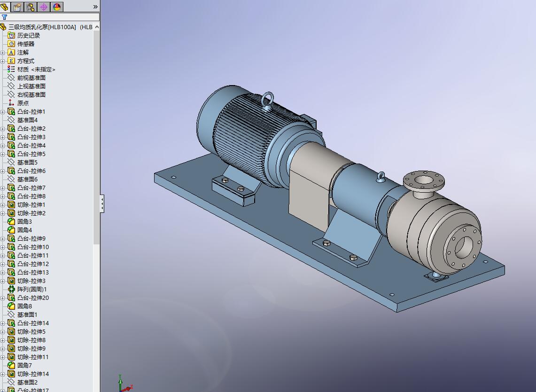Collapse the feature tree panel with the side handle

click(102, 204)
